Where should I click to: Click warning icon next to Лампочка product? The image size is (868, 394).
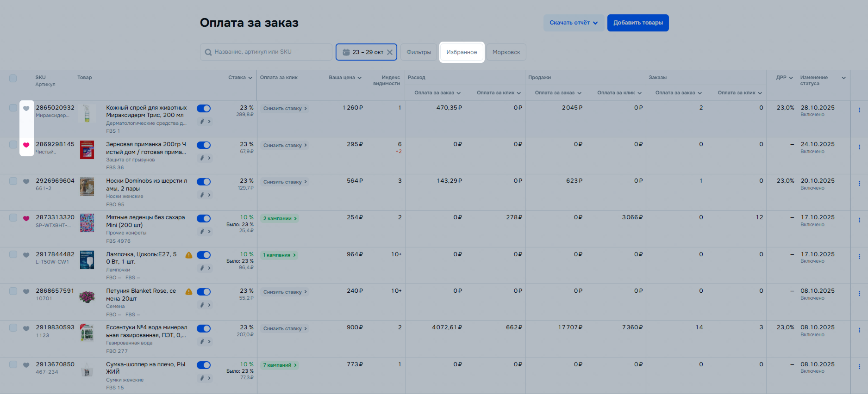point(189,255)
